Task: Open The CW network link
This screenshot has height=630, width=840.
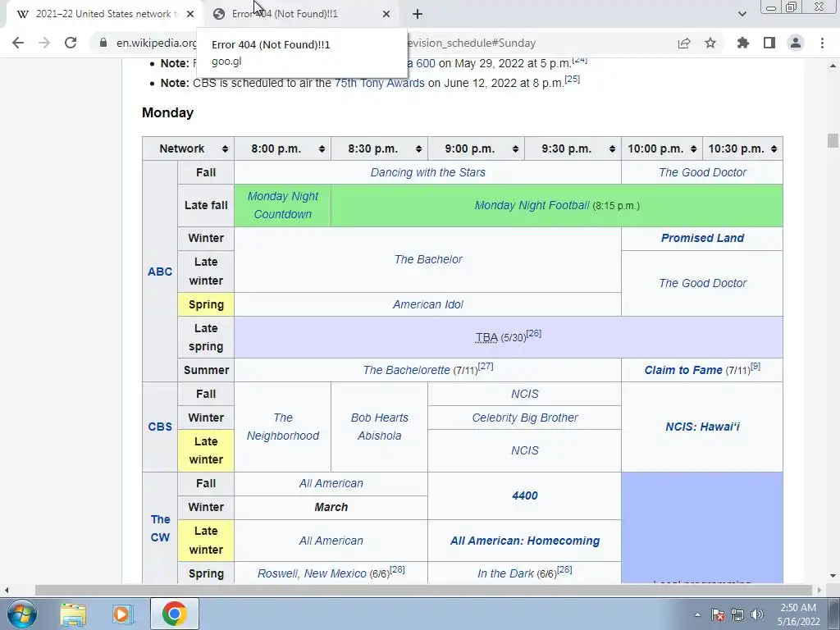Action: tap(160, 528)
